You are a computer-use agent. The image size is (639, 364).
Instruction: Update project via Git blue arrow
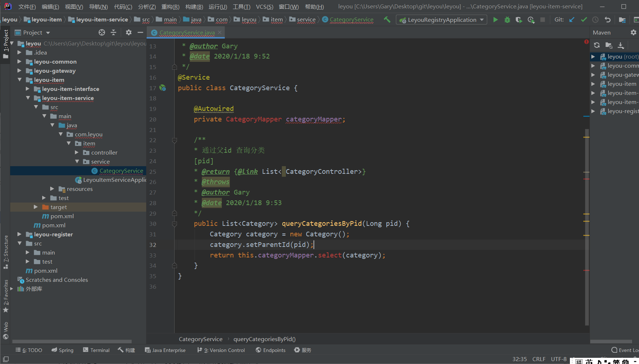[x=572, y=20]
